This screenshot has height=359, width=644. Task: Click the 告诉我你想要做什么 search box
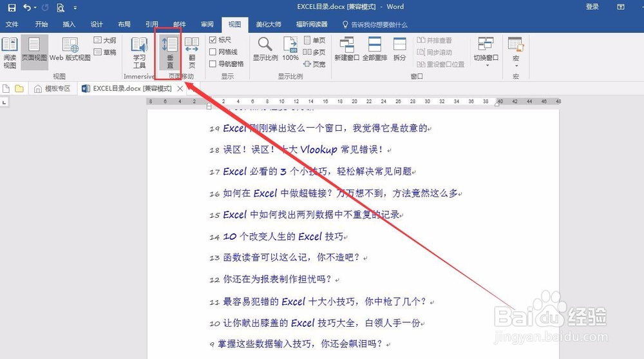[375, 24]
